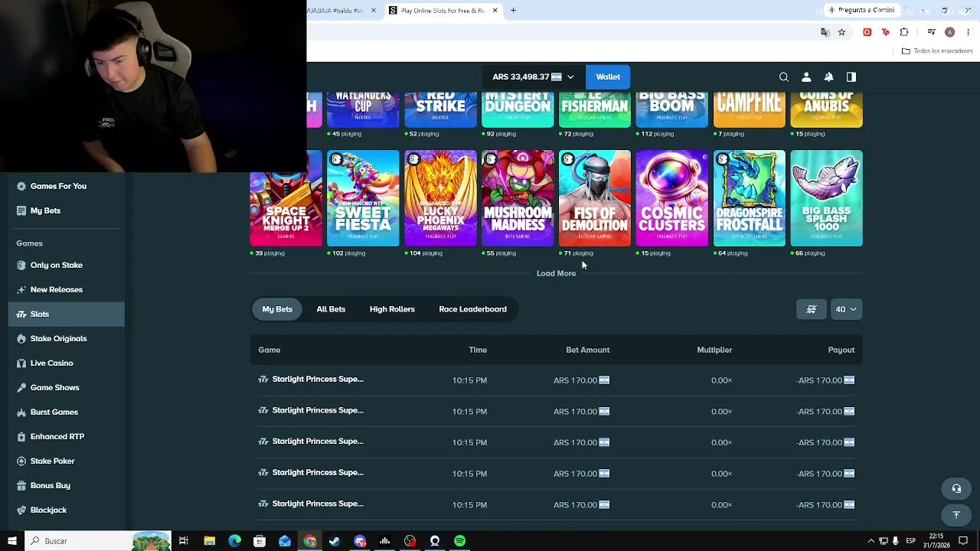
Task: Switch to the All Bets tab
Action: 331,309
